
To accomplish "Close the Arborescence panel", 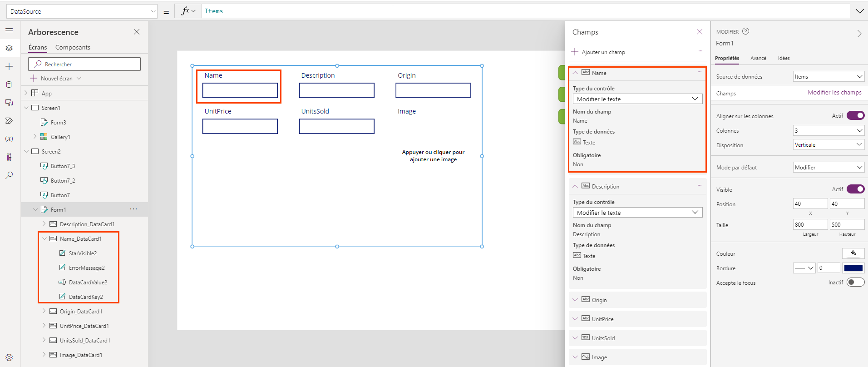I will [137, 32].
